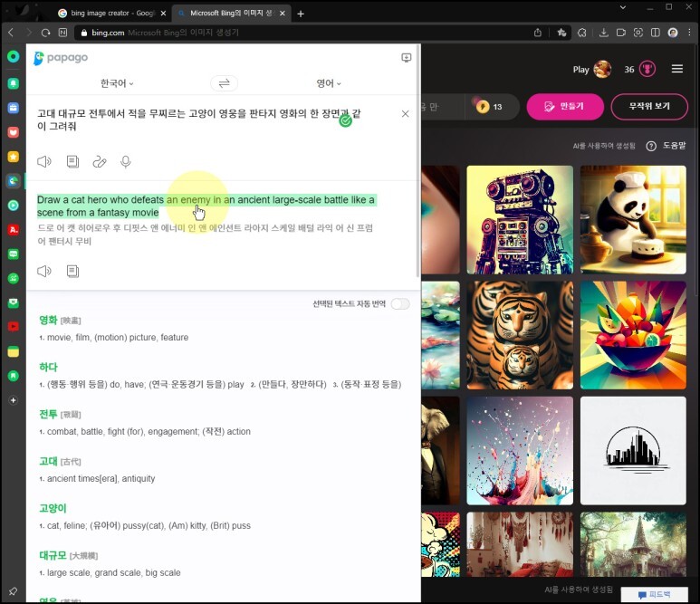Open the notifications bell sidebar icon
Image resolution: width=700 pixels, height=604 pixels.
(14, 83)
